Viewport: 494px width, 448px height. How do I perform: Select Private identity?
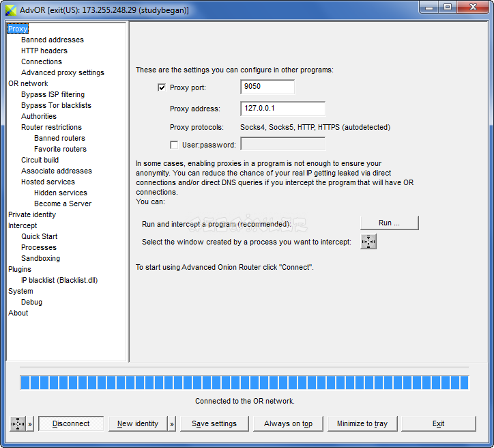click(32, 214)
